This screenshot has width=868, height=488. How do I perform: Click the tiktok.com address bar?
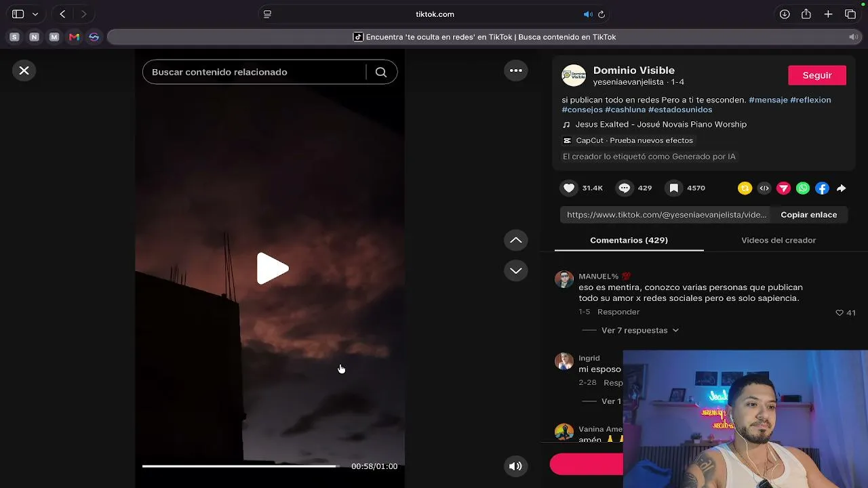click(x=435, y=14)
